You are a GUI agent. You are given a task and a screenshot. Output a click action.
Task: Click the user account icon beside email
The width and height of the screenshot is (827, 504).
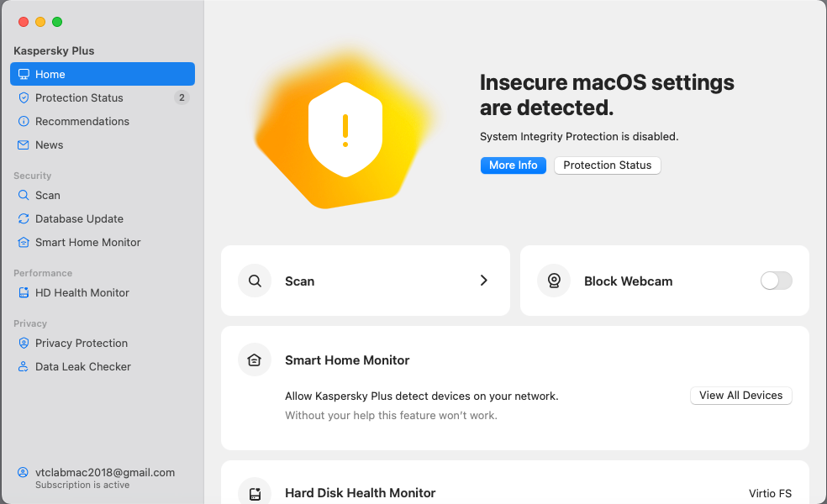(23, 473)
